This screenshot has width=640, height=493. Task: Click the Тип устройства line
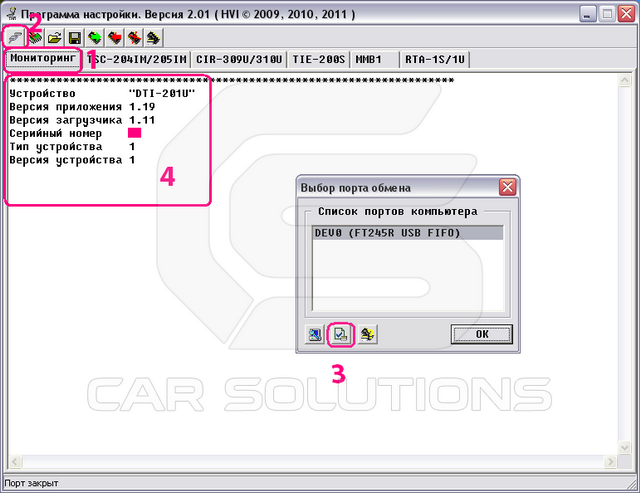[x=72, y=147]
